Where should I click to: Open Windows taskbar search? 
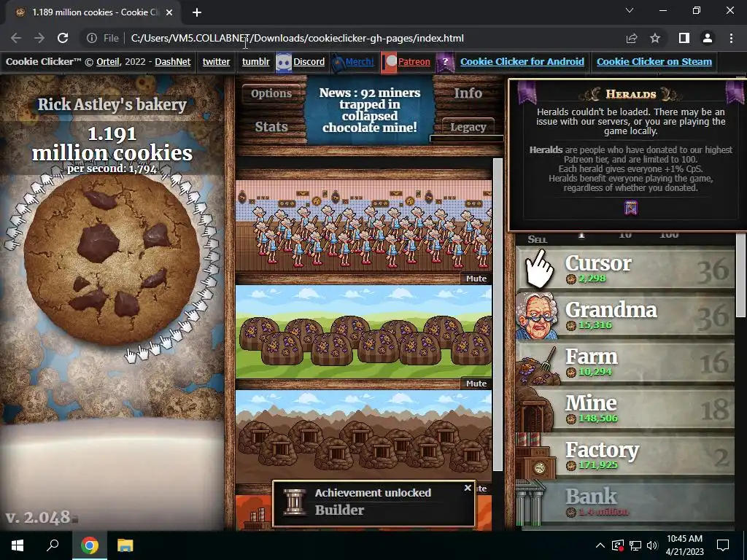53,545
